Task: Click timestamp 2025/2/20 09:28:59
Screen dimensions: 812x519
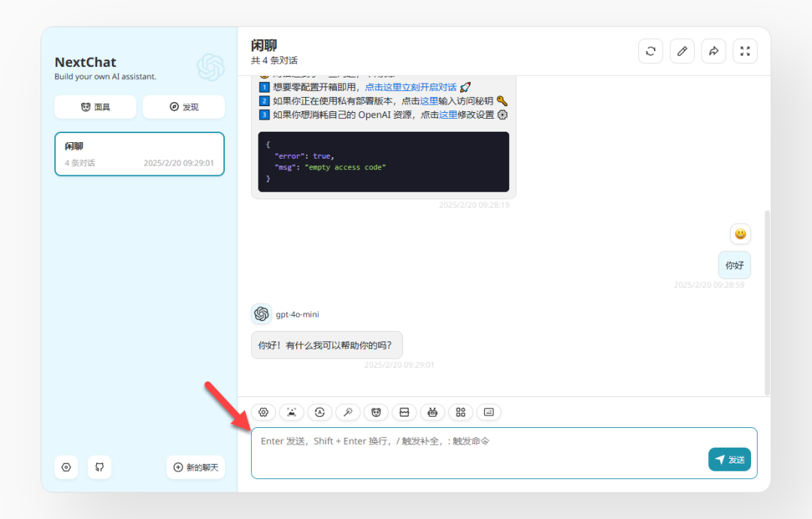Action: [709, 285]
